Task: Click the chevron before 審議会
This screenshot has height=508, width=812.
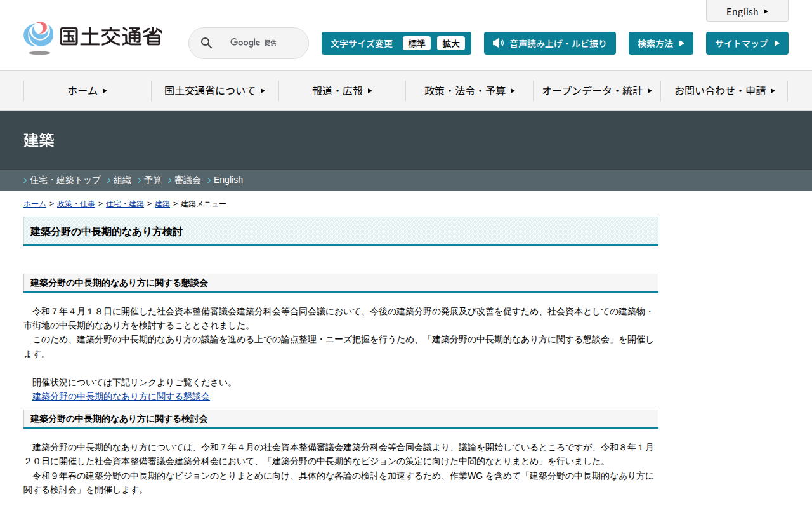Action: [170, 180]
